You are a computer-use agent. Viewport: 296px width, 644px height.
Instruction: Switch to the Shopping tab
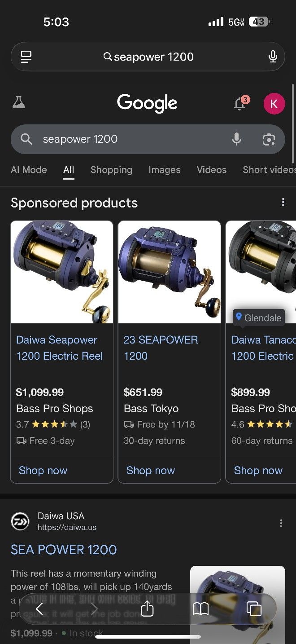[111, 170]
